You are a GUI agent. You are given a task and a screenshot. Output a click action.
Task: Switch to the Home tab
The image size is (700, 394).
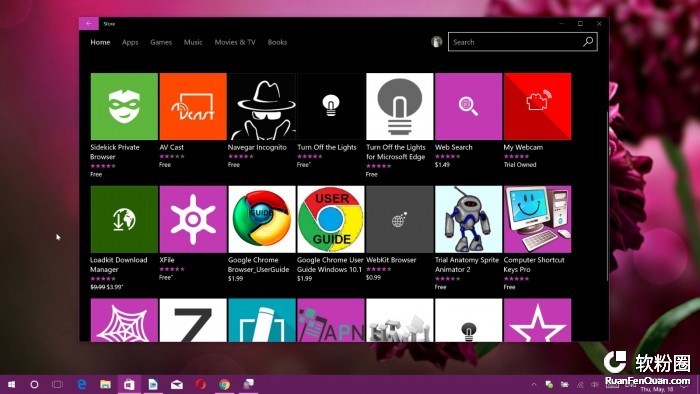(100, 42)
